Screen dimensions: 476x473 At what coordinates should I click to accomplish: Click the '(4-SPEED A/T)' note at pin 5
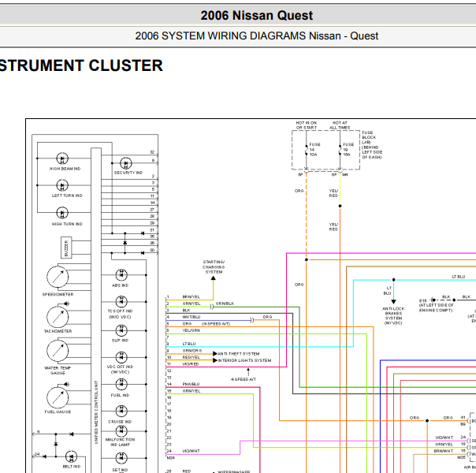pyautogui.click(x=216, y=324)
